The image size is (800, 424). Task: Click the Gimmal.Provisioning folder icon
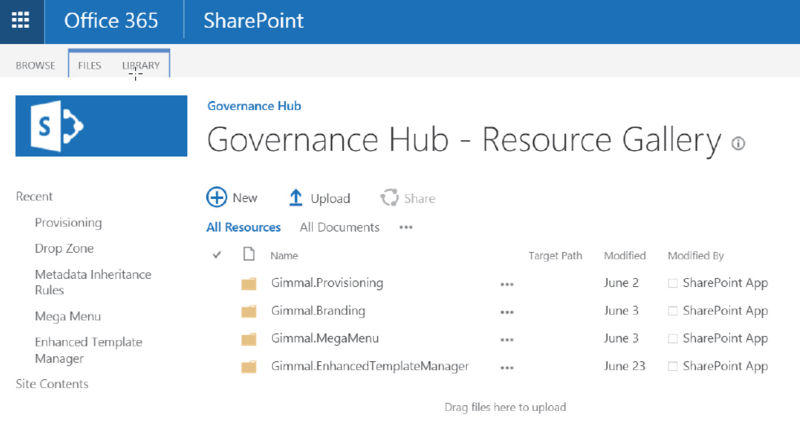[250, 283]
